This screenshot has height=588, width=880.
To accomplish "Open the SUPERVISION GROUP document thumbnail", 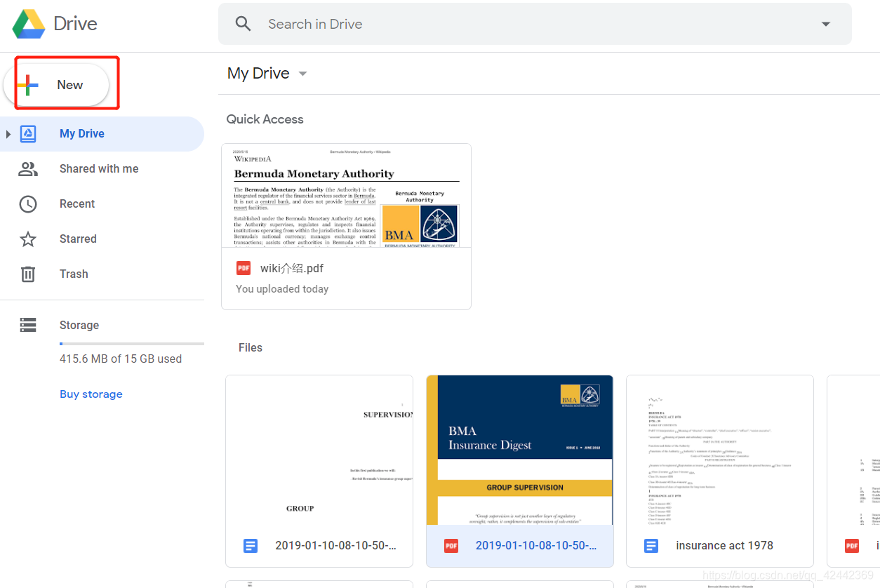I will (319, 450).
